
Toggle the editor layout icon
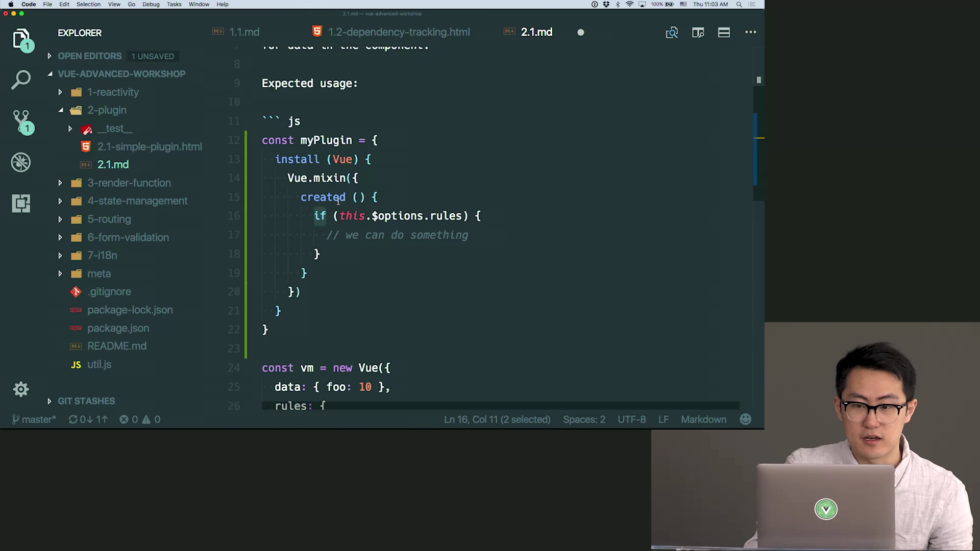pyautogui.click(x=724, y=32)
